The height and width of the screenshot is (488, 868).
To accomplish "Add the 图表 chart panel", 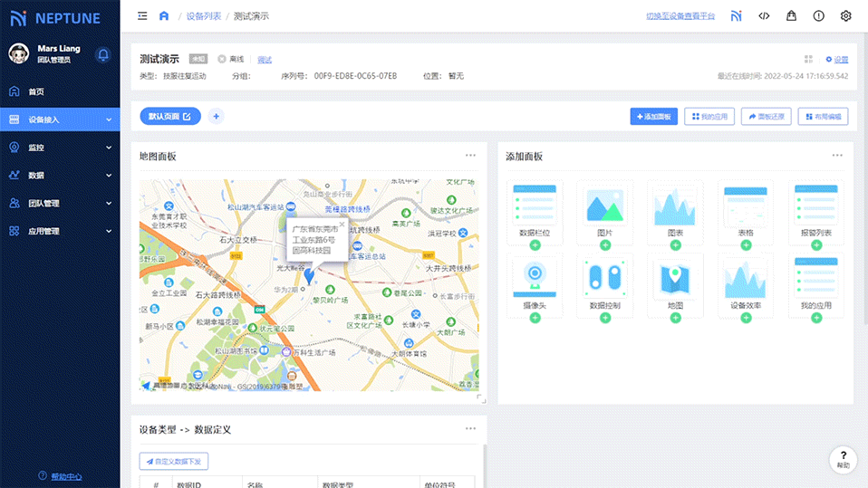I will pos(675,244).
